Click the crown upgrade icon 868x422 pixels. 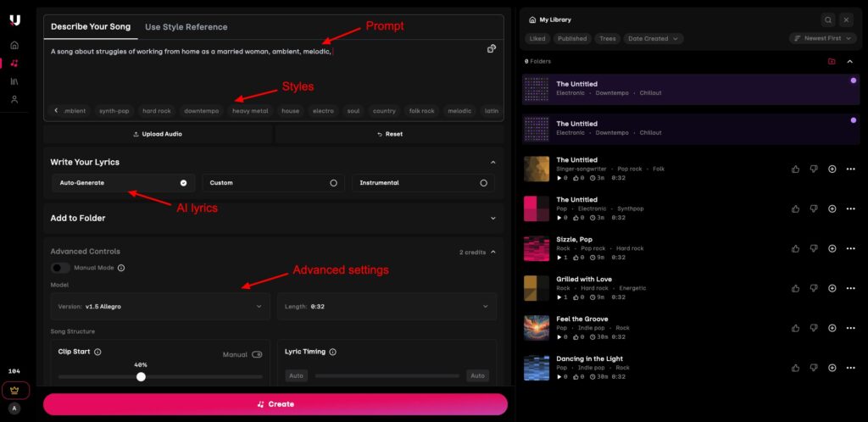coord(15,390)
